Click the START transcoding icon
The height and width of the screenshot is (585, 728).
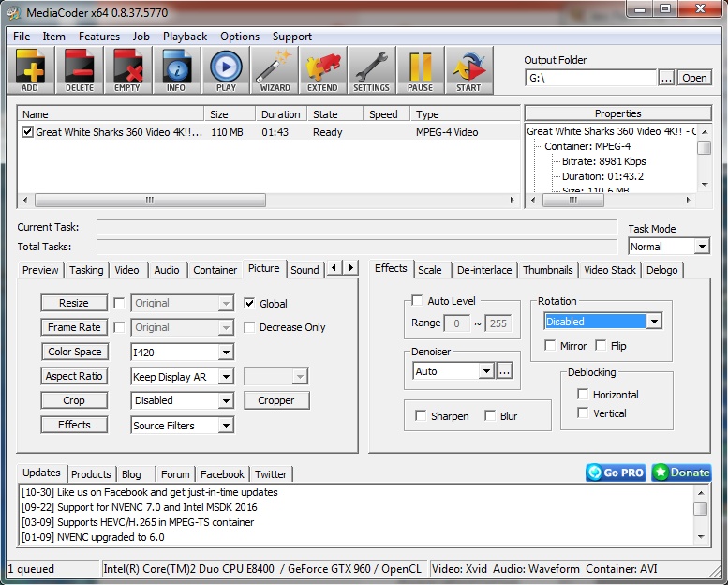(x=468, y=70)
